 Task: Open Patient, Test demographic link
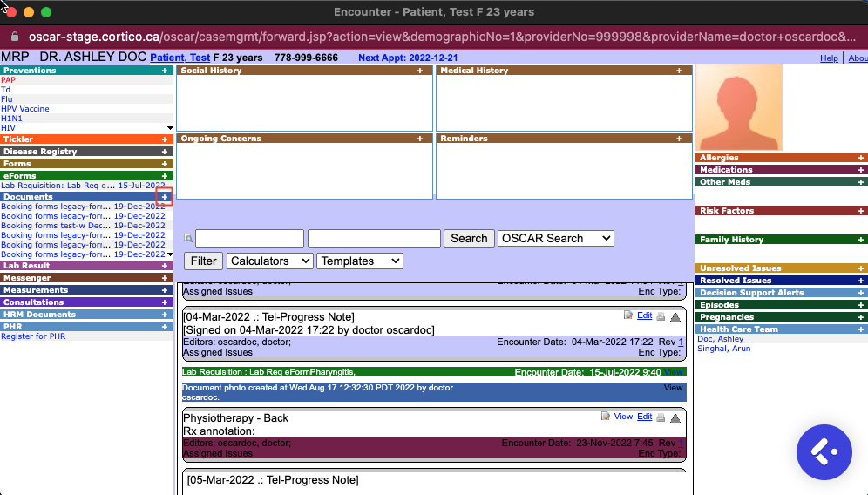[x=180, y=58]
